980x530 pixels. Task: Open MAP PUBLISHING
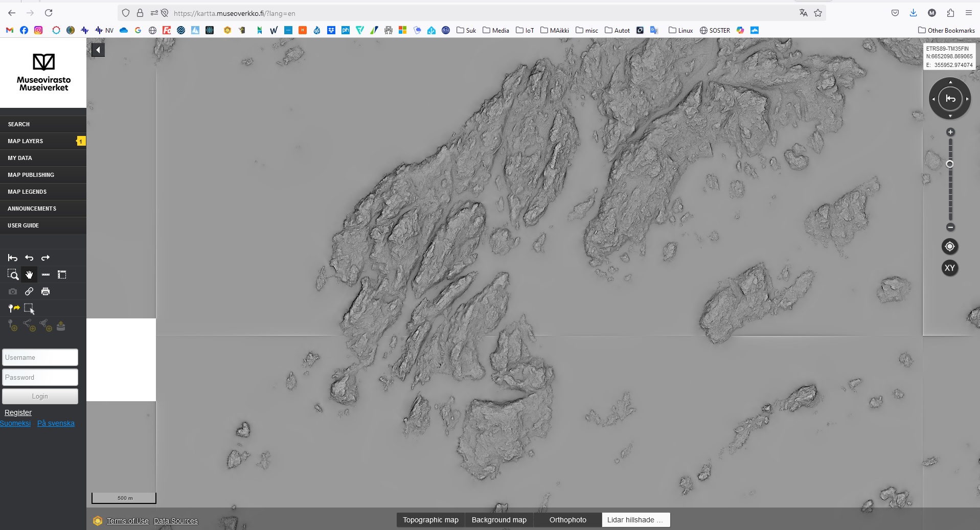[x=43, y=175]
